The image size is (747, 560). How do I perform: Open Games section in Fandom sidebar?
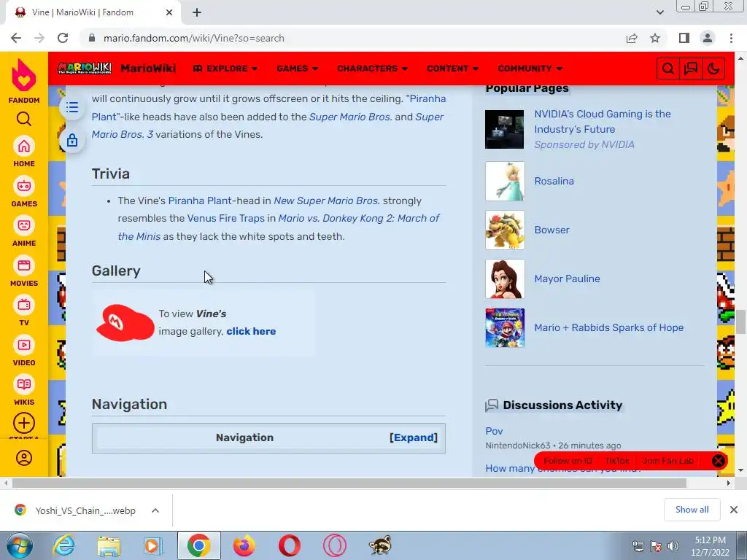tap(24, 192)
